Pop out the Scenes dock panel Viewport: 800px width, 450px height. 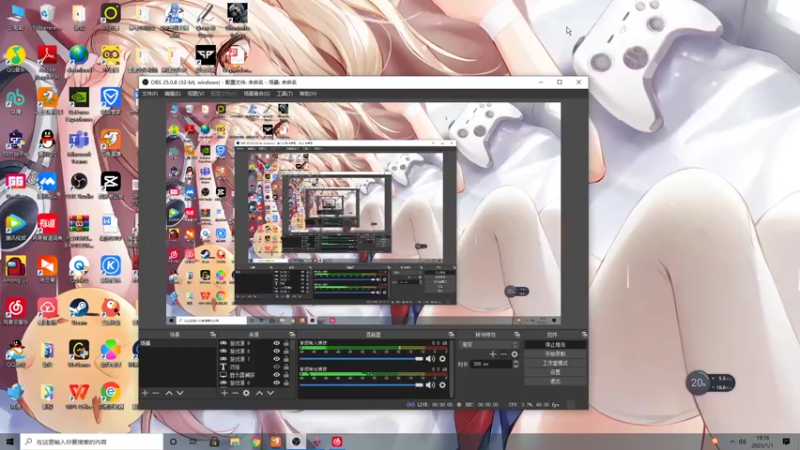[213, 335]
